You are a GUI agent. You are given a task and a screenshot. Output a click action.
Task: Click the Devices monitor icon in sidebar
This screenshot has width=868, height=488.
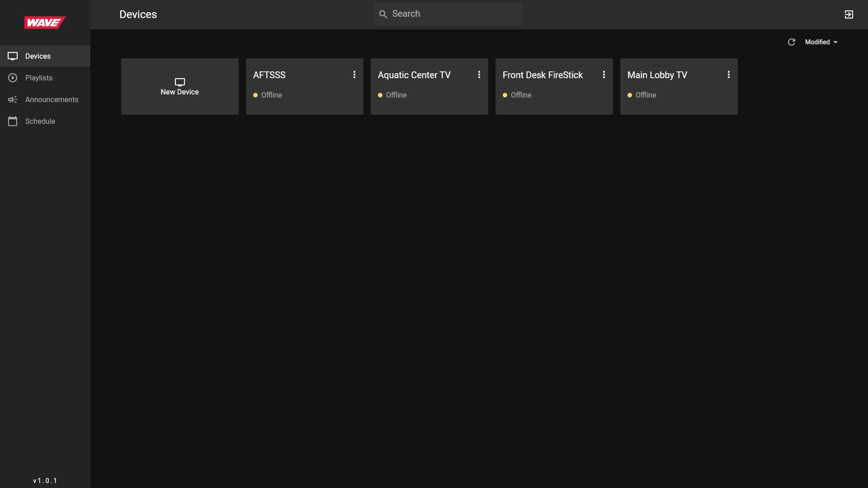13,56
